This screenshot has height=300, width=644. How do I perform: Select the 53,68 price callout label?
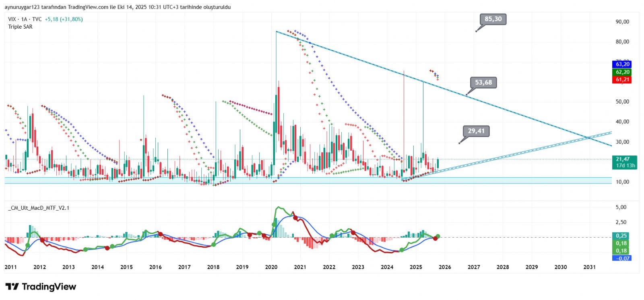tap(483, 83)
